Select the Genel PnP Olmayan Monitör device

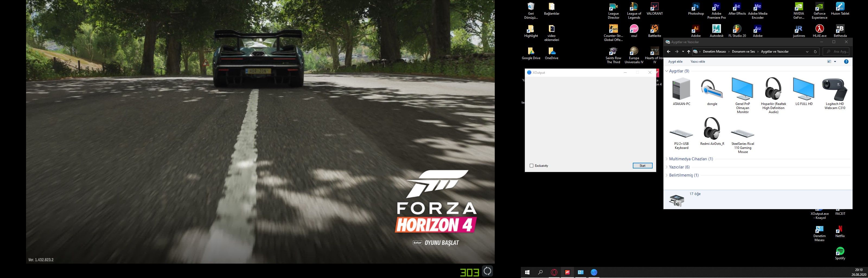tap(743, 96)
